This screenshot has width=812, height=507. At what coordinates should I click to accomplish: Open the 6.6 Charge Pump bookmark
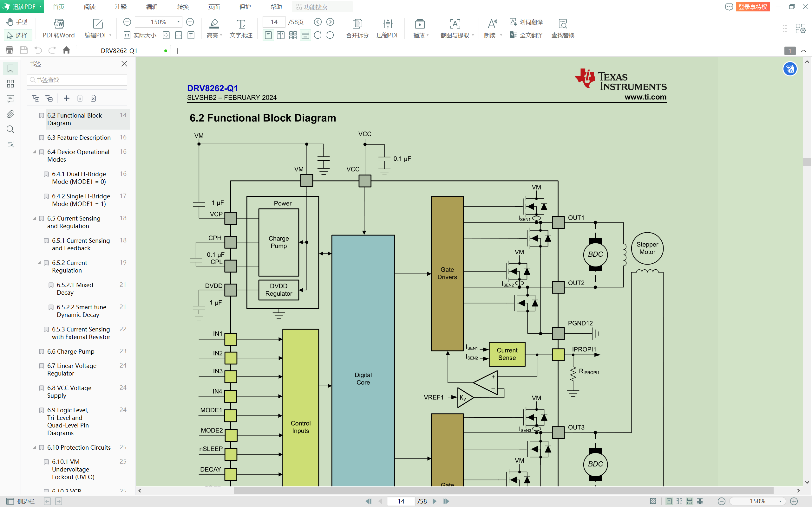click(71, 351)
